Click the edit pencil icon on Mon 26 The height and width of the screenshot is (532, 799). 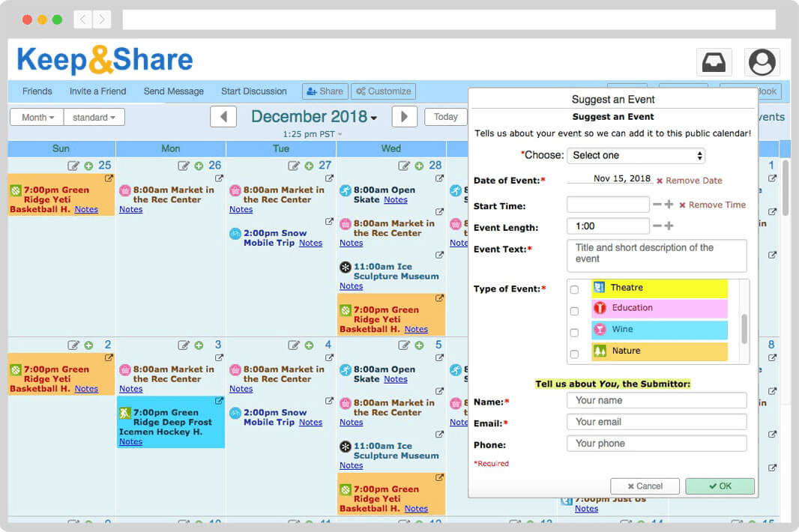click(184, 166)
